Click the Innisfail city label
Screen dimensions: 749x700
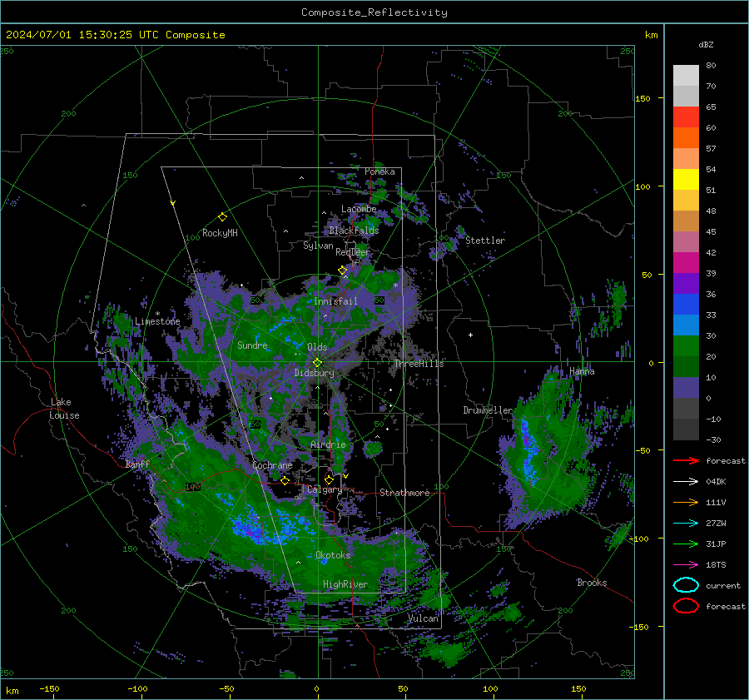[335, 301]
